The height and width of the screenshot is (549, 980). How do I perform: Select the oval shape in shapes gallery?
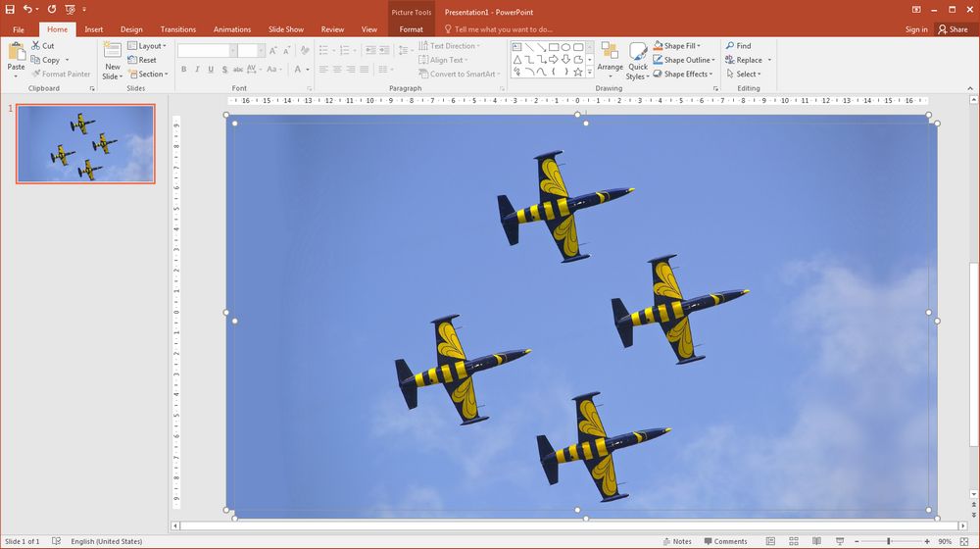pos(565,47)
